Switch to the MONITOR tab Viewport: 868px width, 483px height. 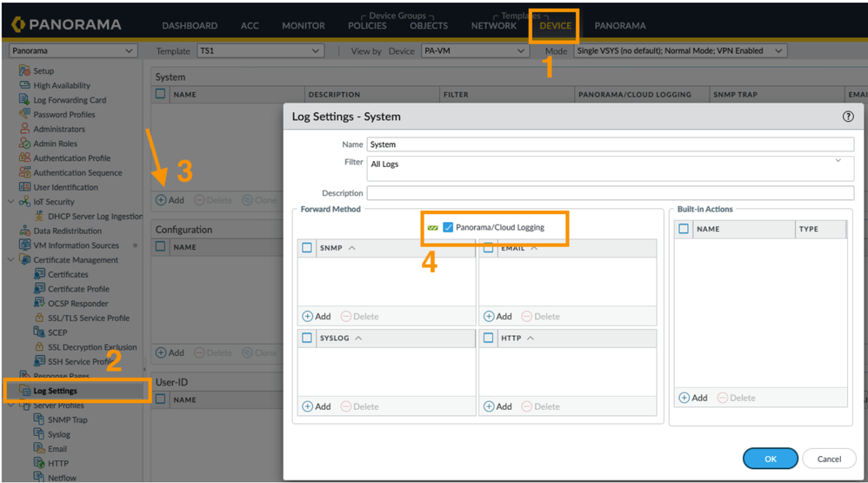tap(303, 26)
